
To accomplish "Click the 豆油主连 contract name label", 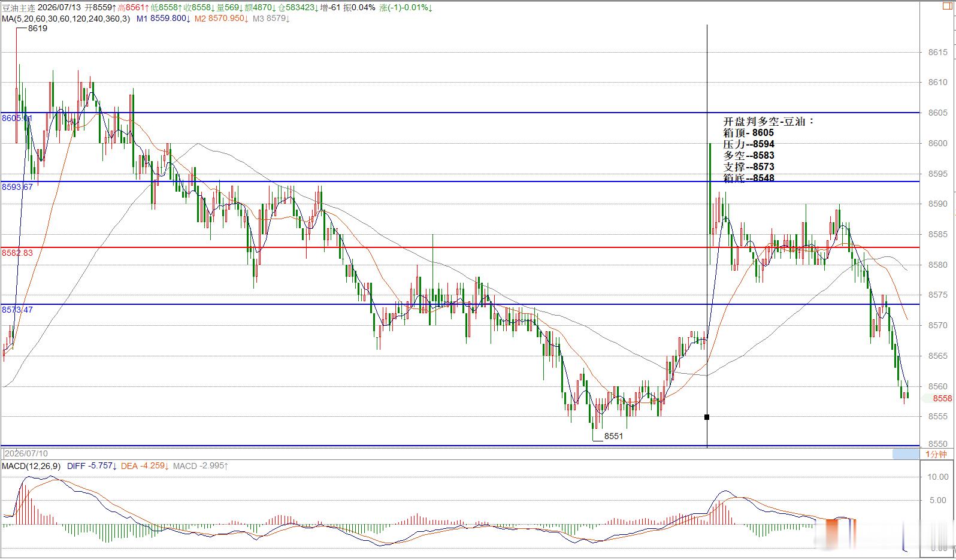I will point(18,8).
